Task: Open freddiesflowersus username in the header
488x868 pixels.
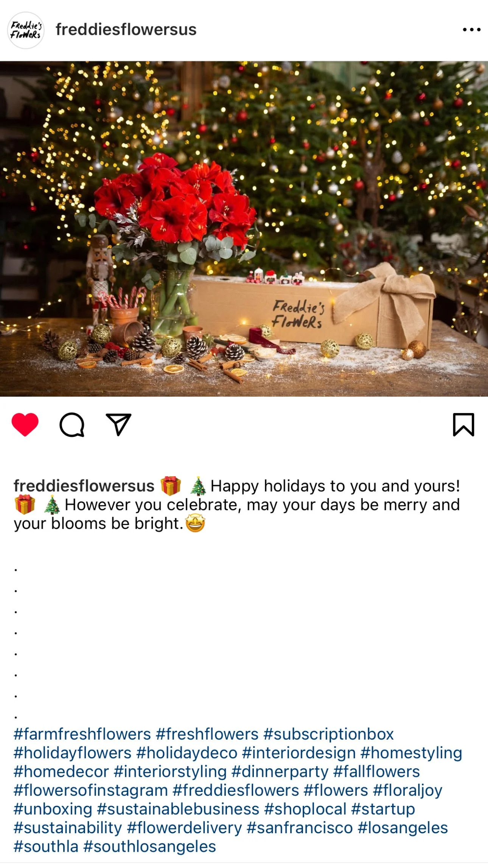Action: pos(126,30)
